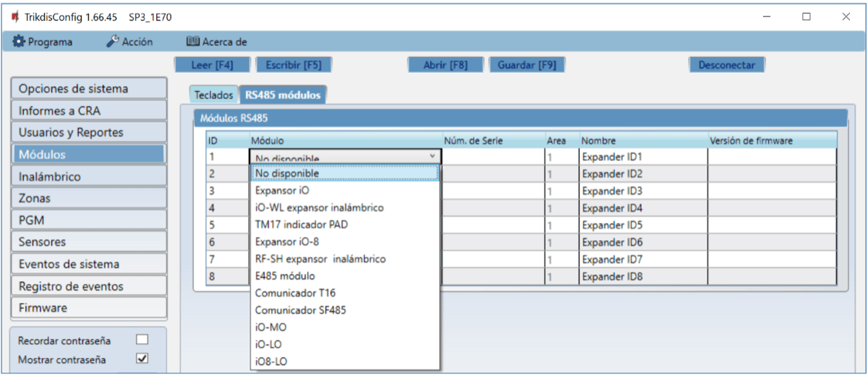Viewport: 868px width, 376px height.
Task: Open the Programa menu with gear icon
Action: pyautogui.click(x=43, y=42)
